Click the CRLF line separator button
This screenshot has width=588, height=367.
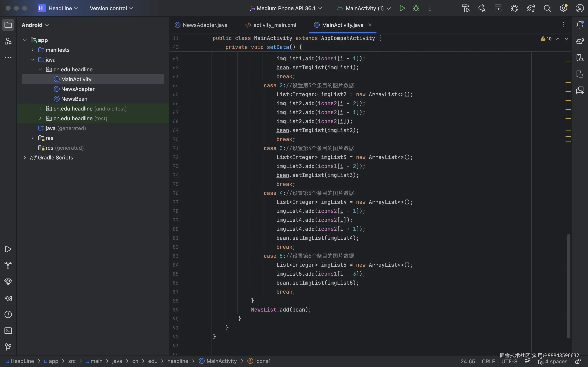488,361
